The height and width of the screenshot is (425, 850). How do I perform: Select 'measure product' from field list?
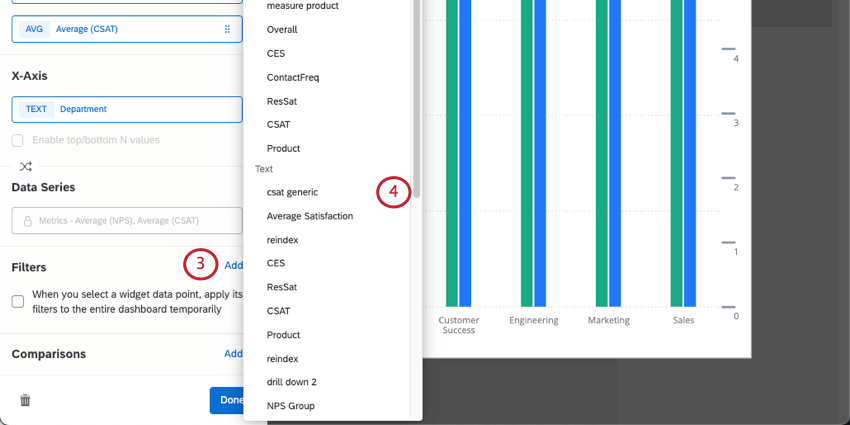click(x=302, y=6)
